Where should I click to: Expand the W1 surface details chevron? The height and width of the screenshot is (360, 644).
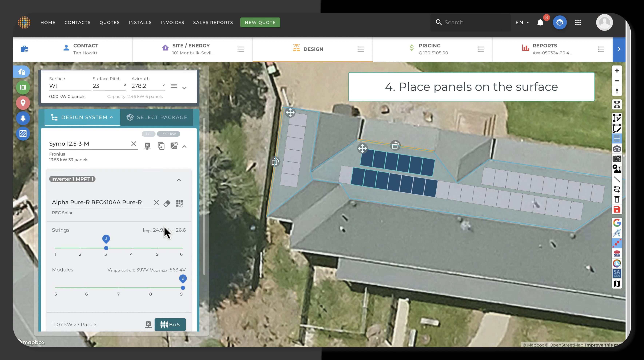click(x=184, y=88)
